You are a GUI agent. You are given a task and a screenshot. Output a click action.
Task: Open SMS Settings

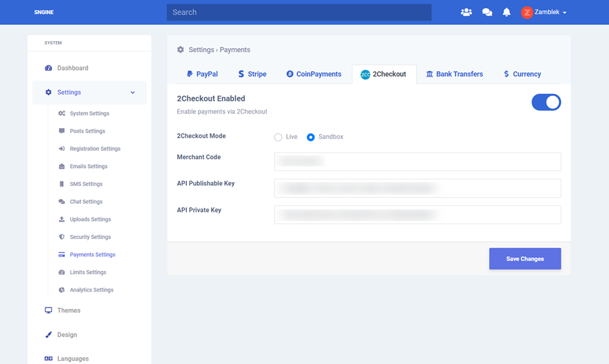coord(86,184)
